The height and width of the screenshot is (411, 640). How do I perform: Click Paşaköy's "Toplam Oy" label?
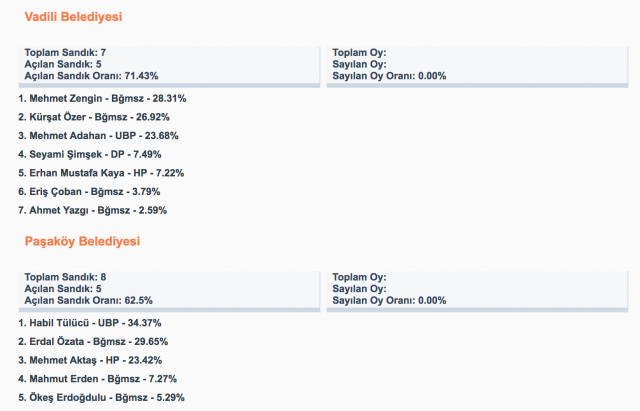click(358, 276)
